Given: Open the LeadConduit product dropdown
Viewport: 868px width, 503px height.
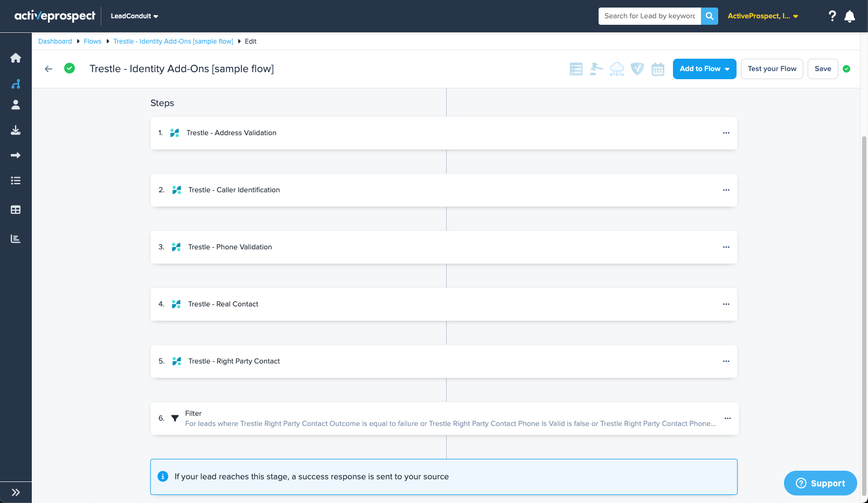Looking at the screenshot, I should point(134,16).
